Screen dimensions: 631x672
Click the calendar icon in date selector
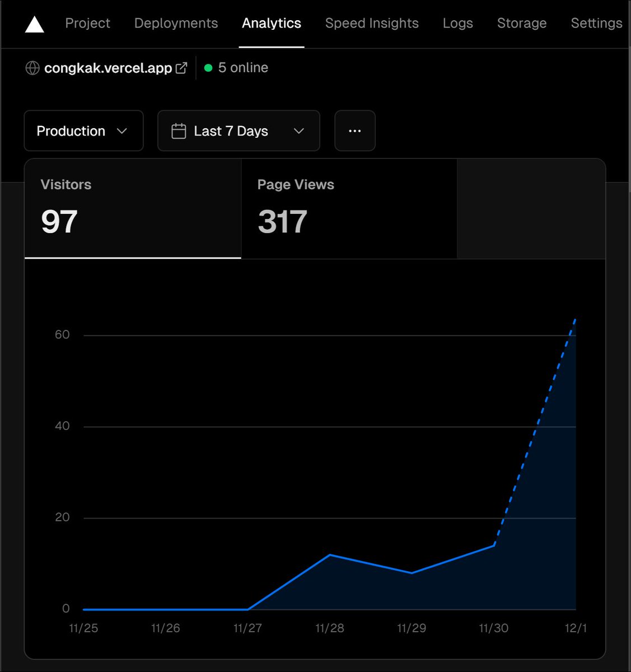point(179,131)
